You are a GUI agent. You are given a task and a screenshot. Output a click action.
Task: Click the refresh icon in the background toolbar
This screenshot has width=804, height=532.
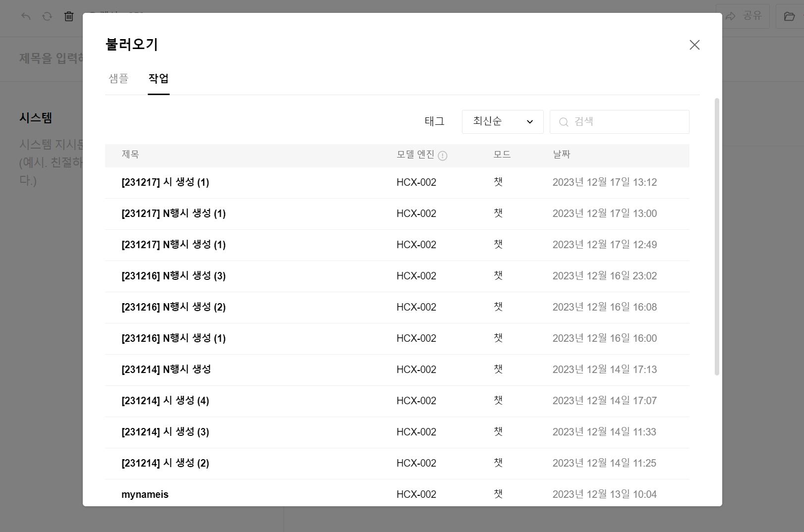47,16
